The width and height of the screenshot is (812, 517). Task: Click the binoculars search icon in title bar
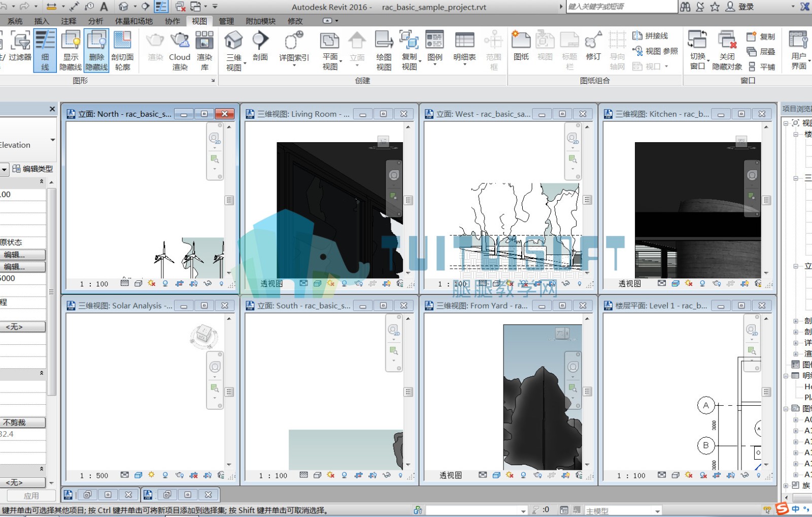tap(685, 7)
